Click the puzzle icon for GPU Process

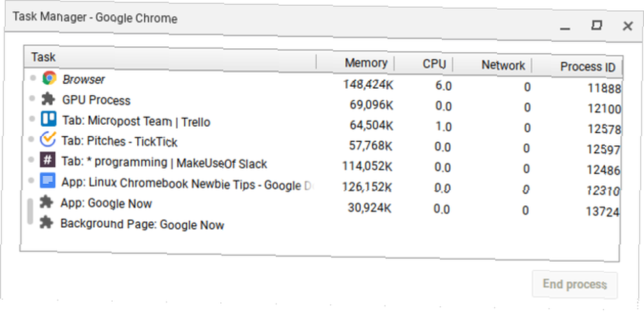(x=48, y=99)
